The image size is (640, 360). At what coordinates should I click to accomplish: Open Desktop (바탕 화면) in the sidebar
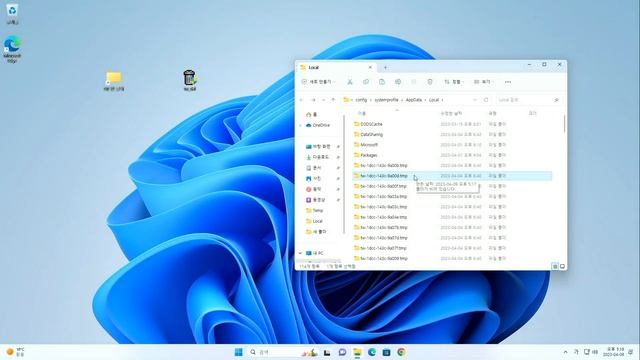(318, 147)
